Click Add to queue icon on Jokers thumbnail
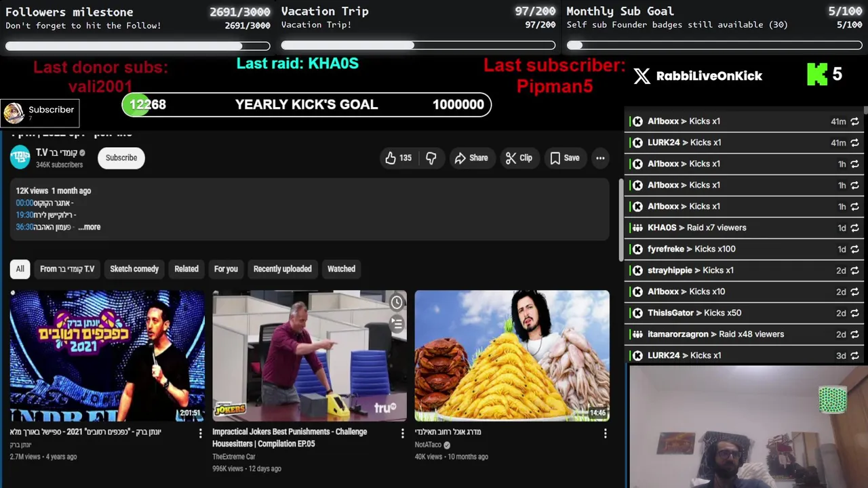Image resolution: width=868 pixels, height=488 pixels. 397,324
